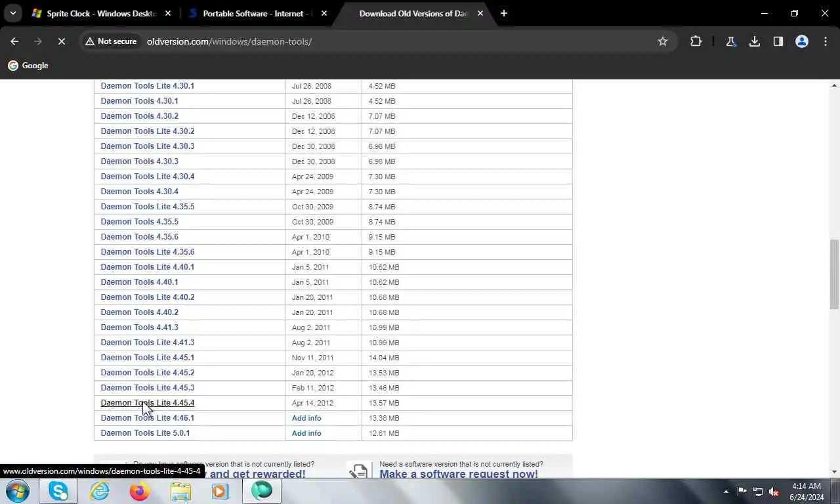Viewport: 840px width, 504px height.
Task: Select the green browser taskbar icon
Action: [x=262, y=491]
